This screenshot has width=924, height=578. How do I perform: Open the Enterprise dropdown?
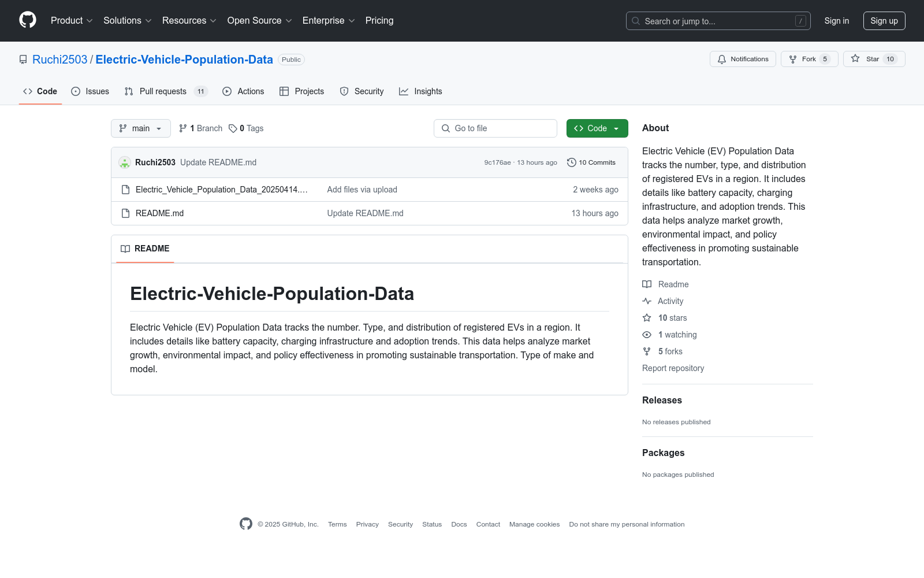[x=329, y=21]
